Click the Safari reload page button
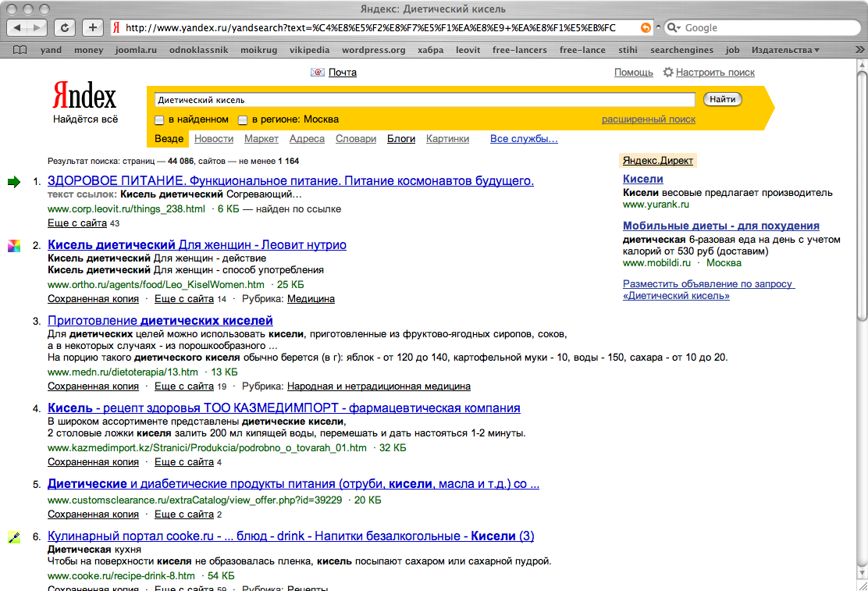The image size is (868, 591). coord(64,27)
